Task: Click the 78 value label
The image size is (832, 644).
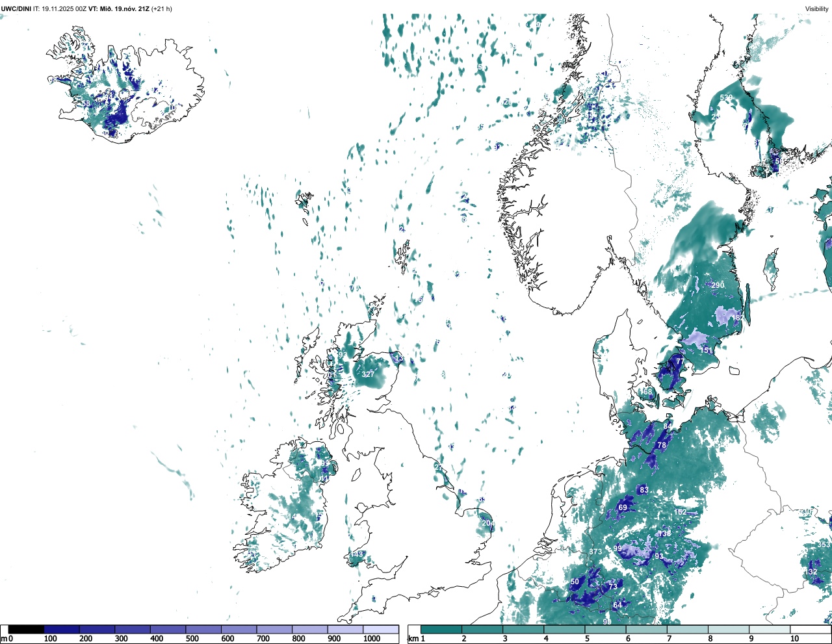Action: (x=662, y=445)
